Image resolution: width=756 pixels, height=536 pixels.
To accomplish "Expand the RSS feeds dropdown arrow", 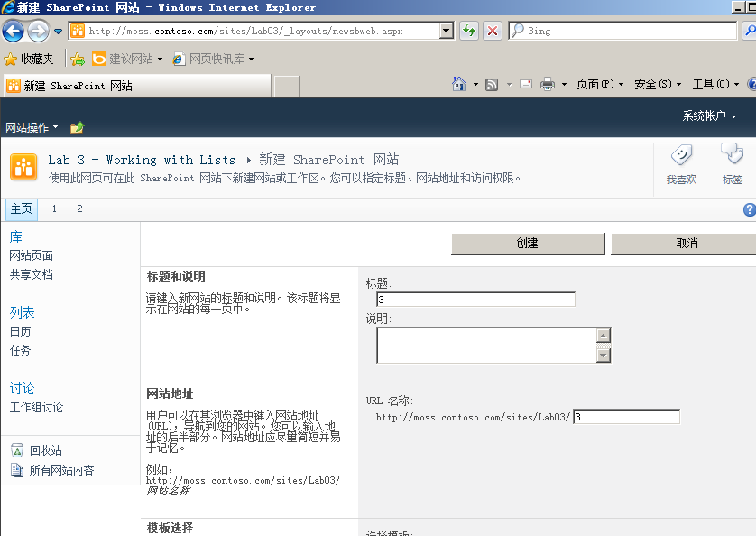I will 509,85.
